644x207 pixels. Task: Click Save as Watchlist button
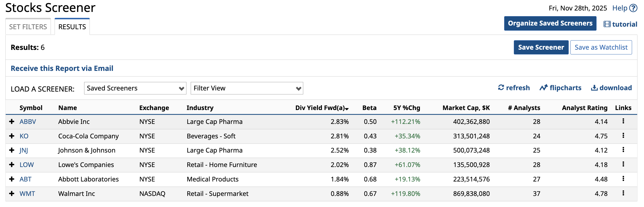tap(601, 47)
